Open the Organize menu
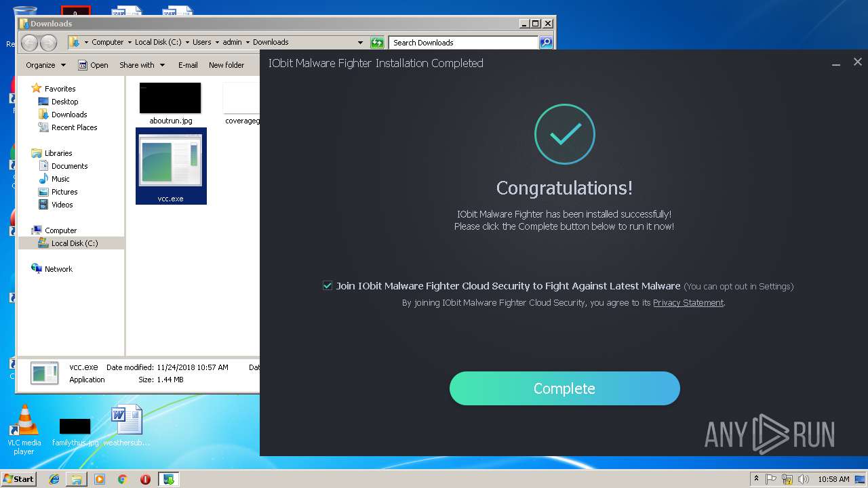Screen dimensions: 868x488 [45, 65]
